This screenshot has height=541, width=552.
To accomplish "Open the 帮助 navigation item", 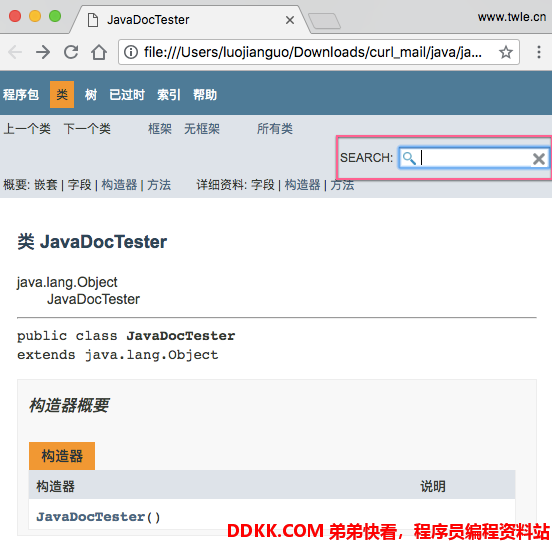I will [x=205, y=94].
